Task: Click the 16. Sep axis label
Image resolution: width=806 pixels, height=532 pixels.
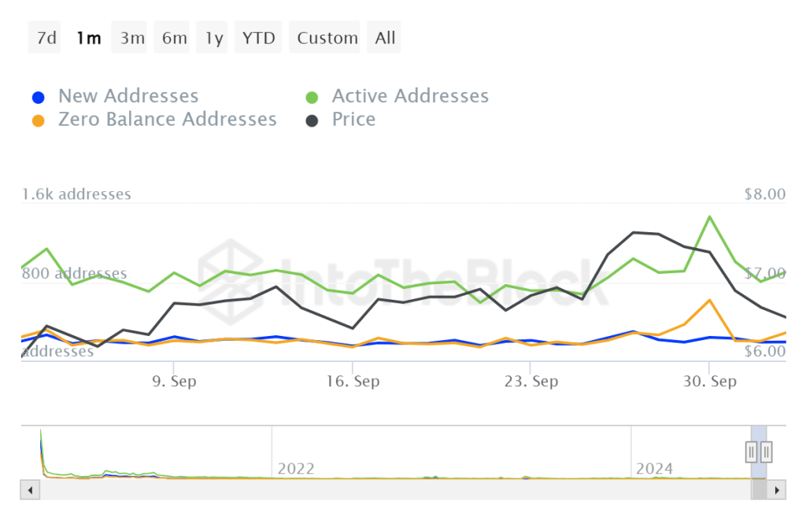Action: click(x=353, y=382)
